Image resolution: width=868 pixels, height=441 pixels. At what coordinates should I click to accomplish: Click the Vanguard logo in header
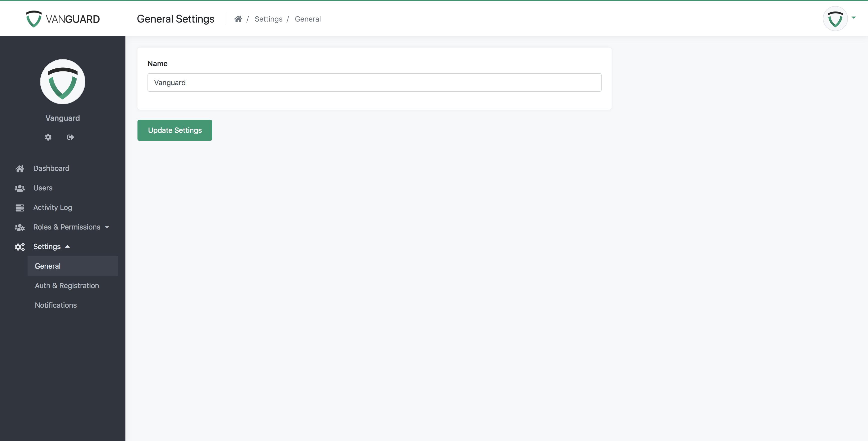[63, 19]
